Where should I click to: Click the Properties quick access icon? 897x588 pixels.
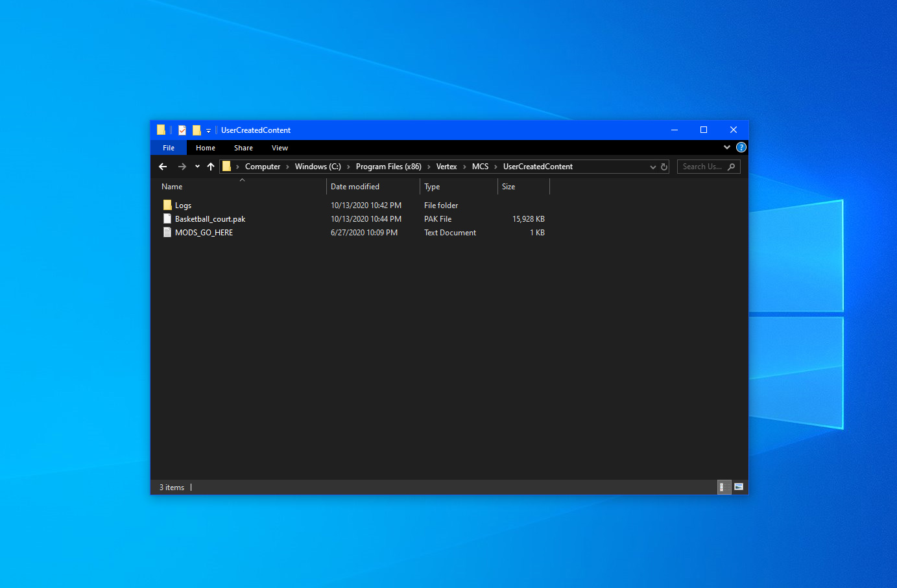pyautogui.click(x=182, y=130)
